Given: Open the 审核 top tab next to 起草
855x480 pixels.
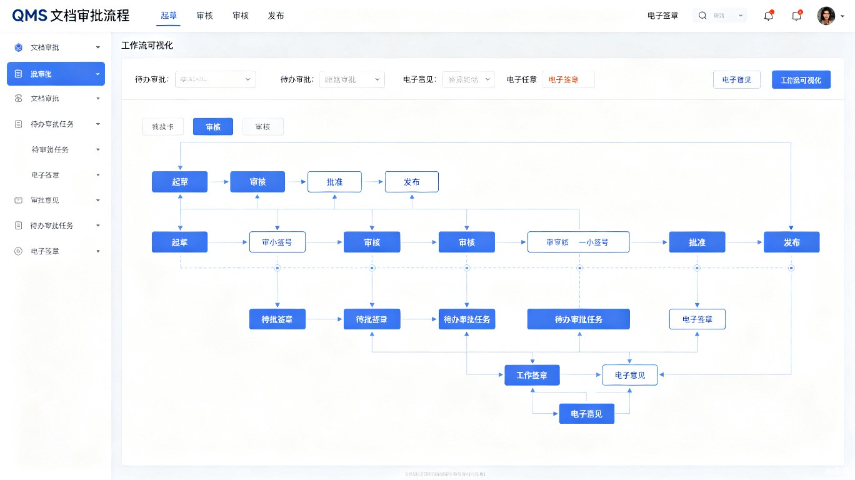Looking at the screenshot, I should 204,16.
